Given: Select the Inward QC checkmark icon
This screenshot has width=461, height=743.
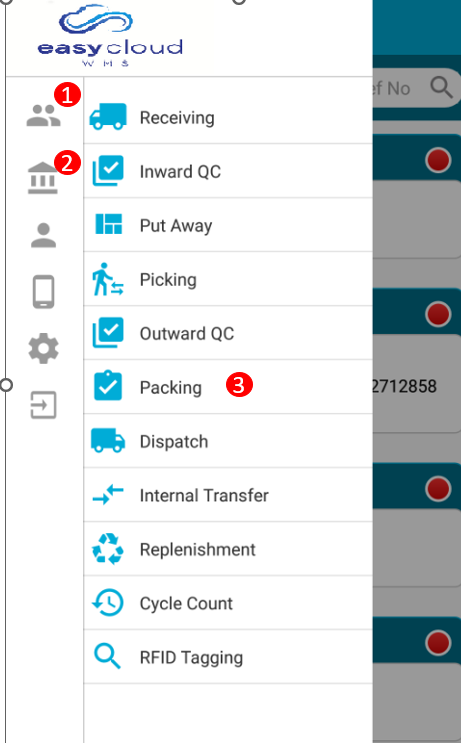Looking at the screenshot, I should (x=108, y=171).
